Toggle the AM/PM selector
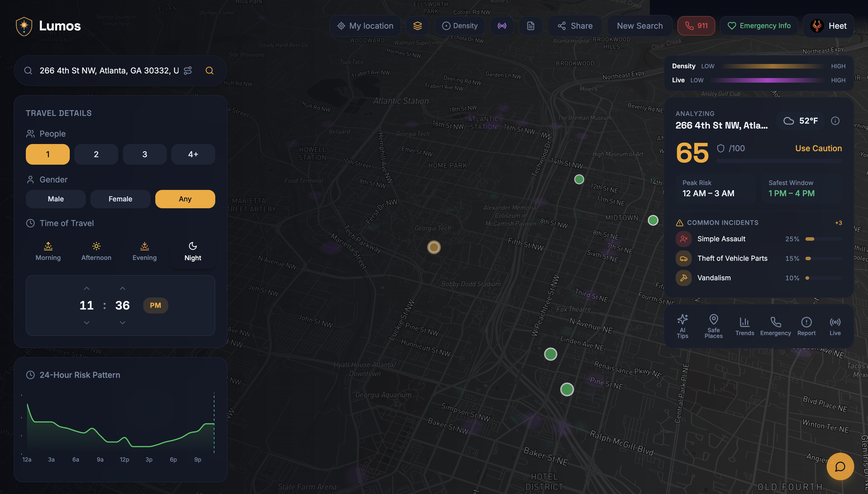 tap(155, 305)
